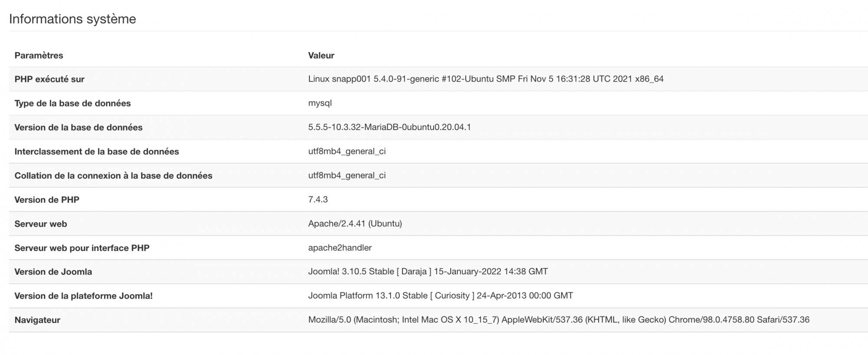The width and height of the screenshot is (868, 355).
Task: Click the PHP exécuté sur label
Action: coord(49,79)
